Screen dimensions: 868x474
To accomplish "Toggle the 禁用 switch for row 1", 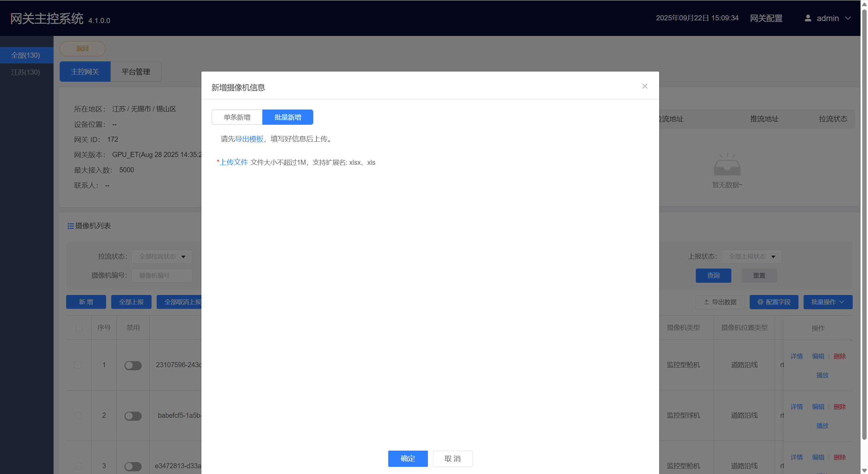I will (133, 365).
